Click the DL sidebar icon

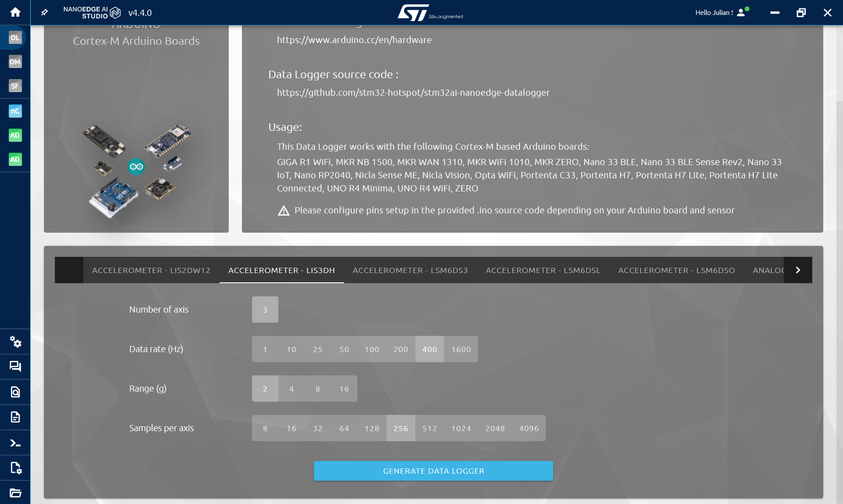point(15,37)
